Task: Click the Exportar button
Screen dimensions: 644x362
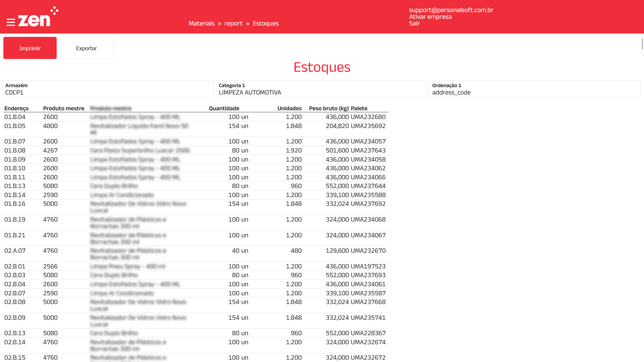Action: pyautogui.click(x=86, y=48)
